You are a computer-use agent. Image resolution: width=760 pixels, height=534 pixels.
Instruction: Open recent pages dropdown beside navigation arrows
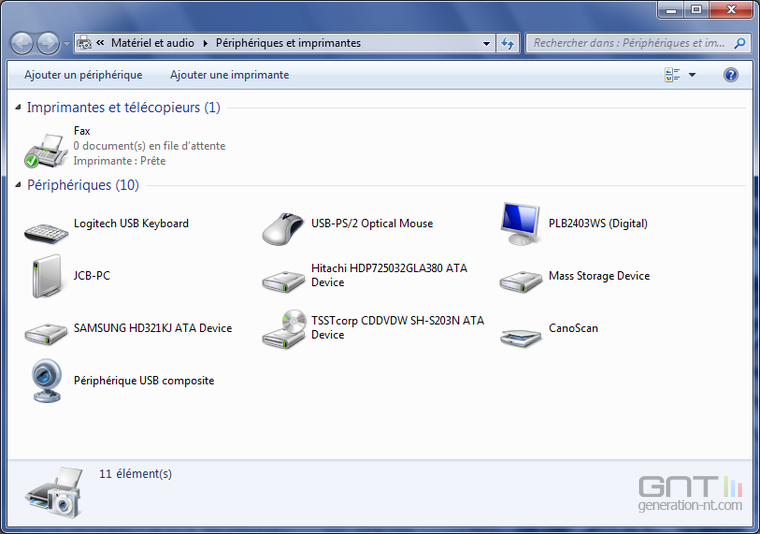[x=66, y=43]
